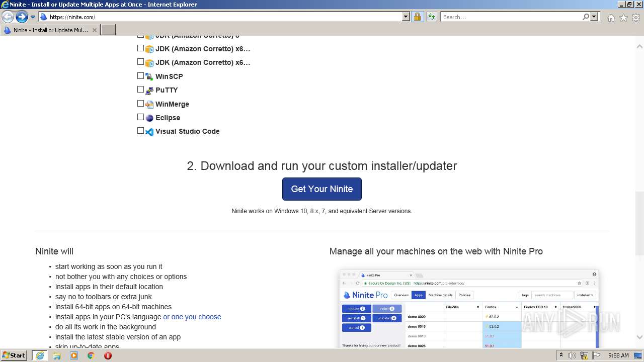This screenshot has width=644, height=362.
Task: Click '2. Download and run your custom installer/updater' heading
Action: tap(322, 166)
